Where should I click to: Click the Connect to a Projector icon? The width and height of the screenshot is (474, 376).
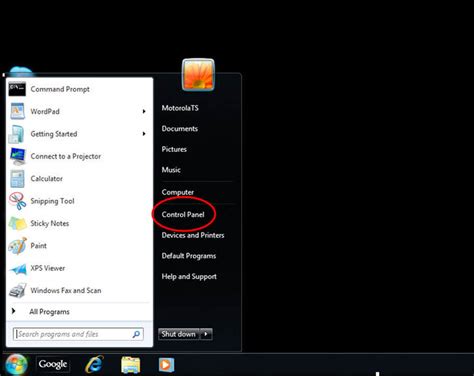click(17, 156)
